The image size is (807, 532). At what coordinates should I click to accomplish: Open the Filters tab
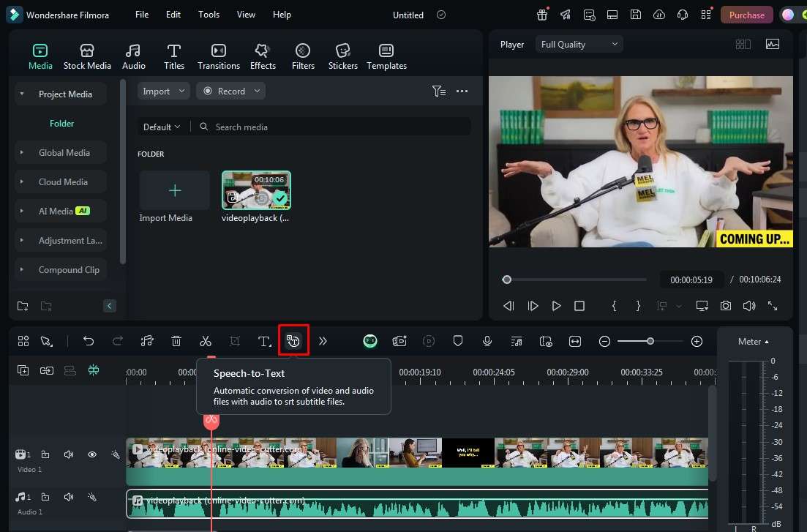303,56
